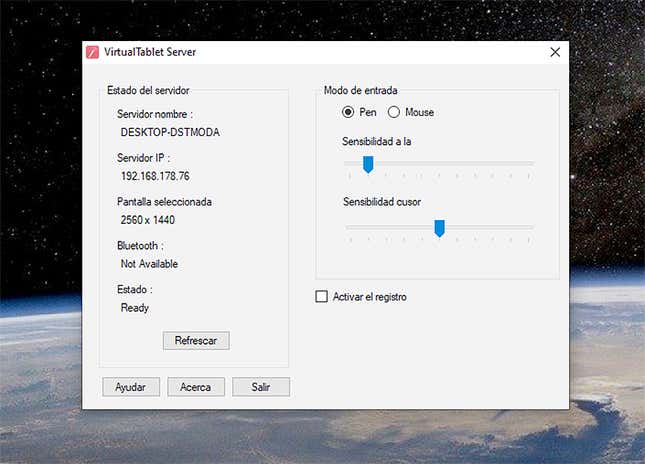Click the Sensibilidad a la slider handle
Viewport: 645px width, 464px height.
tap(368, 165)
